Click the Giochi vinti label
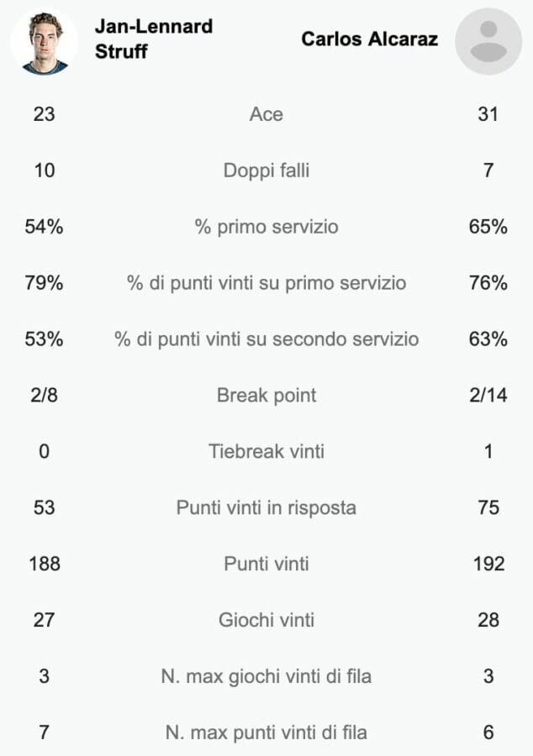Screen dimensions: 533x756 pyautogui.click(x=266, y=620)
